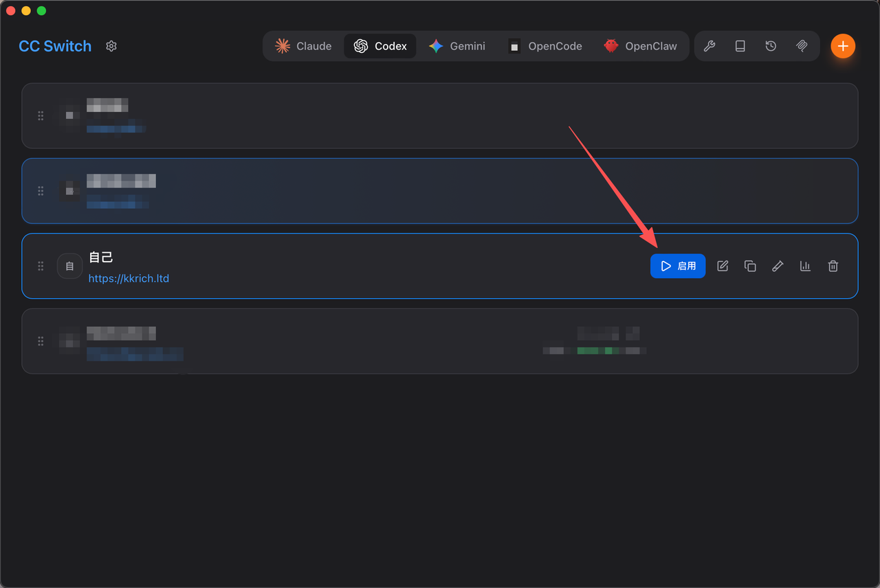Image resolution: width=880 pixels, height=588 pixels.
Task: Open the settings gear next to CC Switch
Action: click(111, 46)
